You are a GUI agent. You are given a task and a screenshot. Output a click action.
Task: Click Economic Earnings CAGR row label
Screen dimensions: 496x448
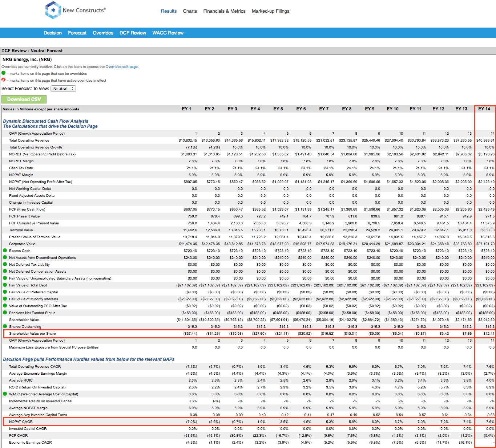[x=31, y=443]
